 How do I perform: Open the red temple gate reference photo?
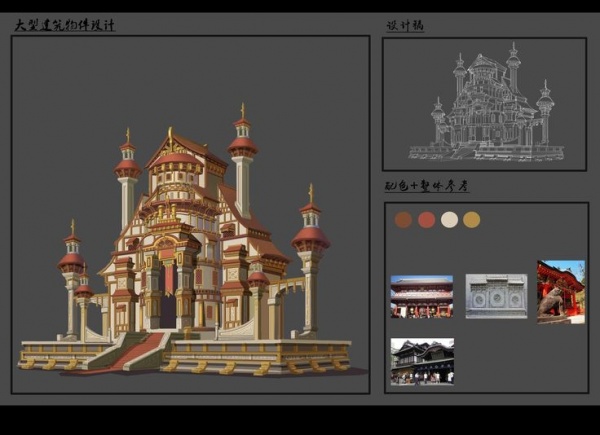(x=421, y=296)
